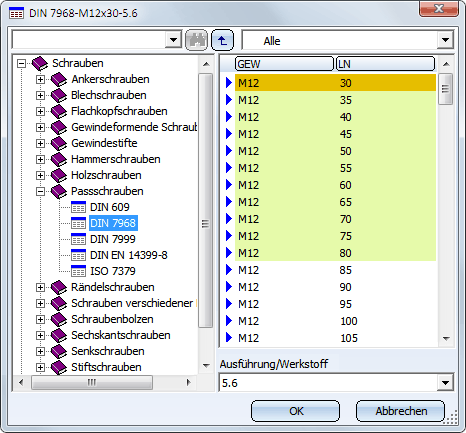Select DIN 7999 in the tree

pyautogui.click(x=113, y=239)
